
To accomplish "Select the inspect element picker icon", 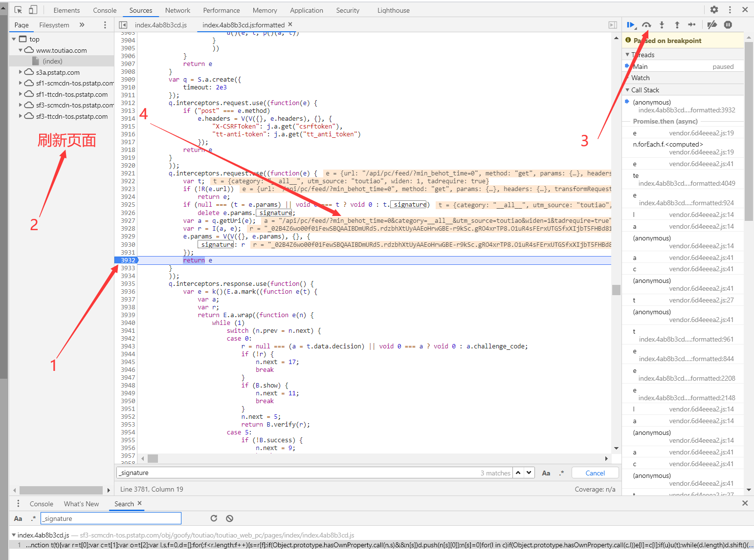I will [19, 10].
